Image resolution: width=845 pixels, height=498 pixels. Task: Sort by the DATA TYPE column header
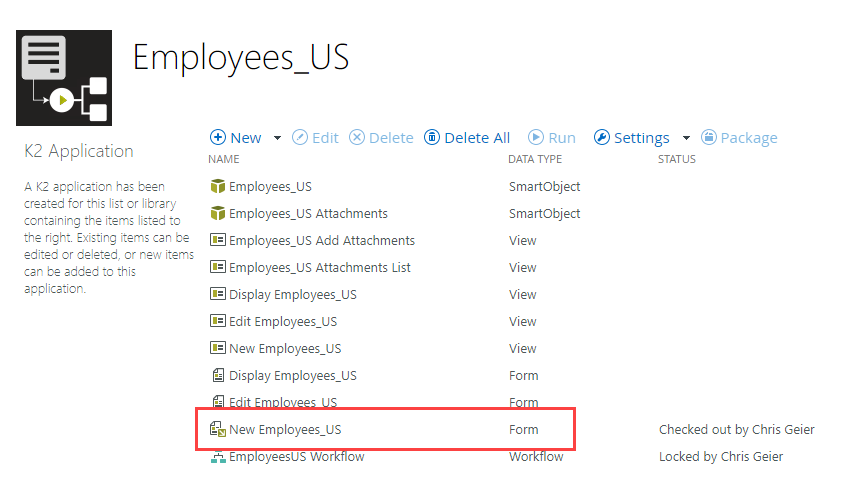[x=535, y=160]
